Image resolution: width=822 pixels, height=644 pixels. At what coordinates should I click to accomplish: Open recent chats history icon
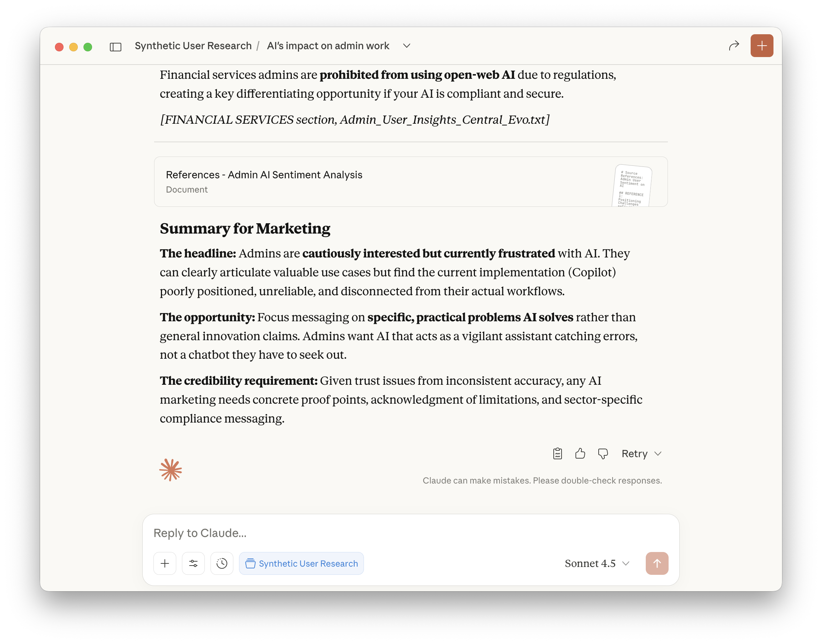222,563
